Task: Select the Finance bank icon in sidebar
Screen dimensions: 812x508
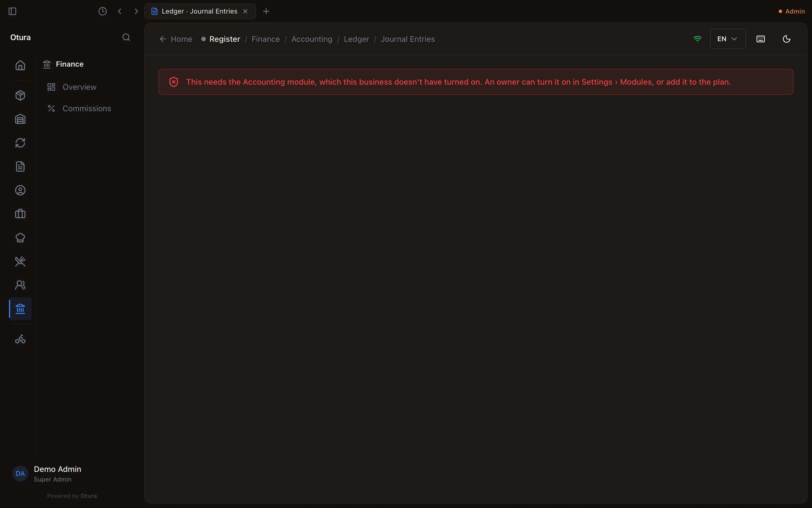Action: (x=20, y=309)
